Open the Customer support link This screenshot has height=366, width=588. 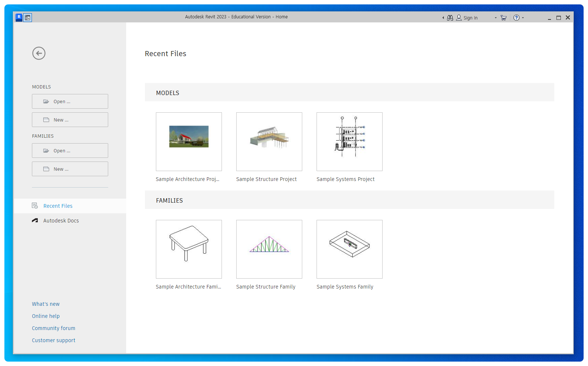[x=54, y=340]
